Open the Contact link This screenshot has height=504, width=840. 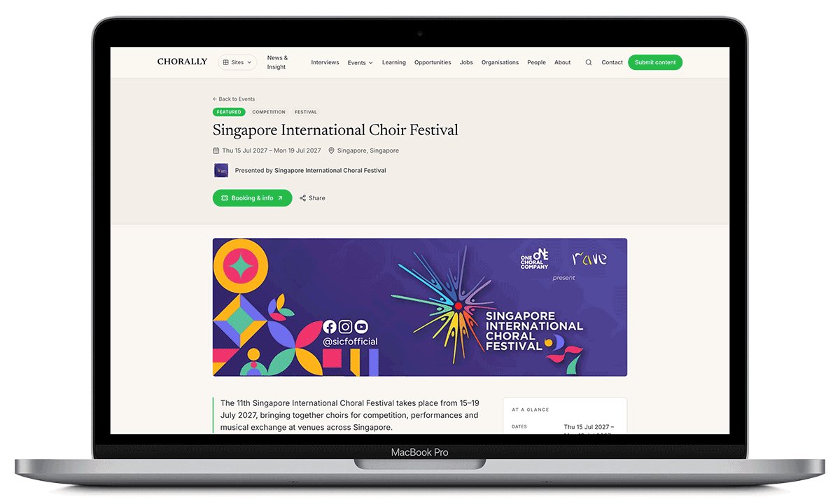coord(612,62)
